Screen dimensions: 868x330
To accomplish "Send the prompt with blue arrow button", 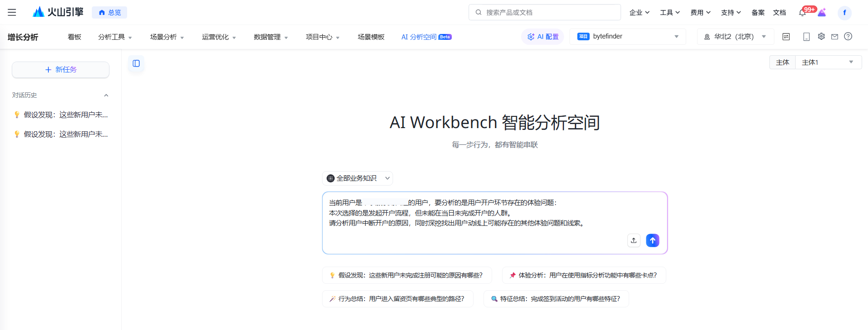I will pos(653,240).
